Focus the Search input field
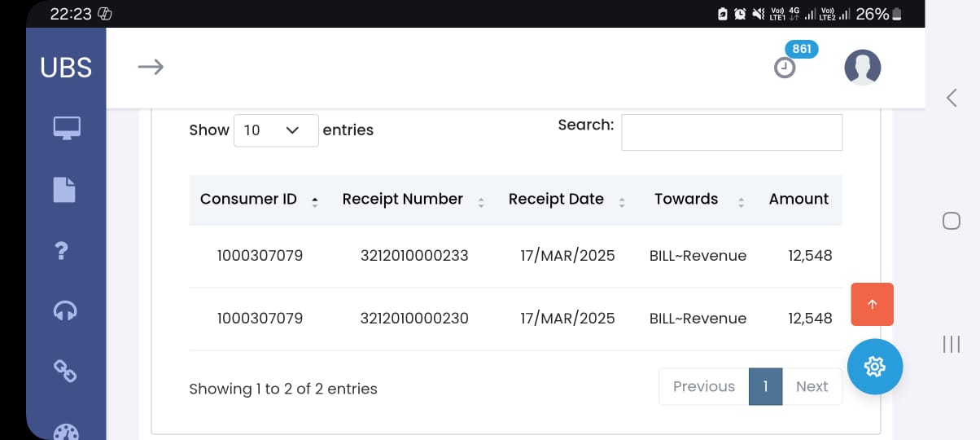 pyautogui.click(x=732, y=132)
